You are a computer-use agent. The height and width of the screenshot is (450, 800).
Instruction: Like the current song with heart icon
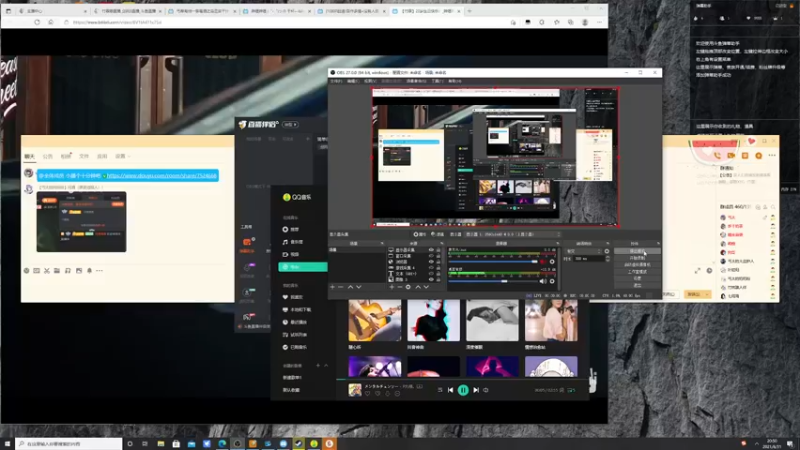[367, 394]
